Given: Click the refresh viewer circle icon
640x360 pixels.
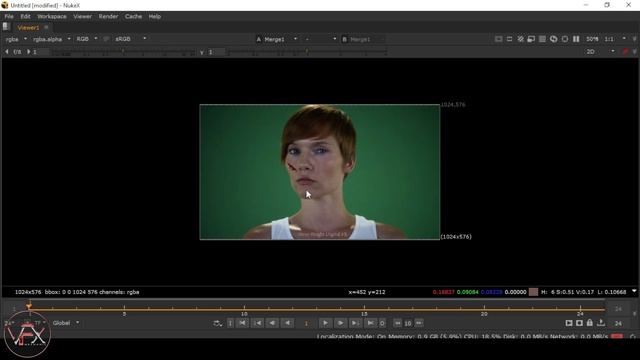Looking at the screenshot, I should click(564, 39).
